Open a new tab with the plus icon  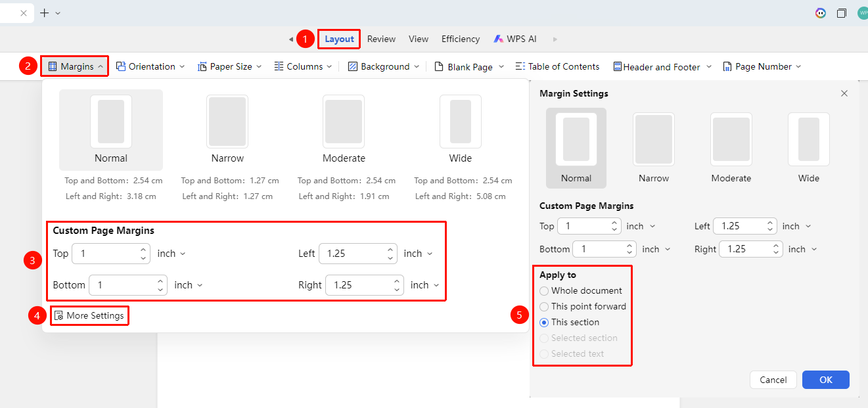click(44, 13)
